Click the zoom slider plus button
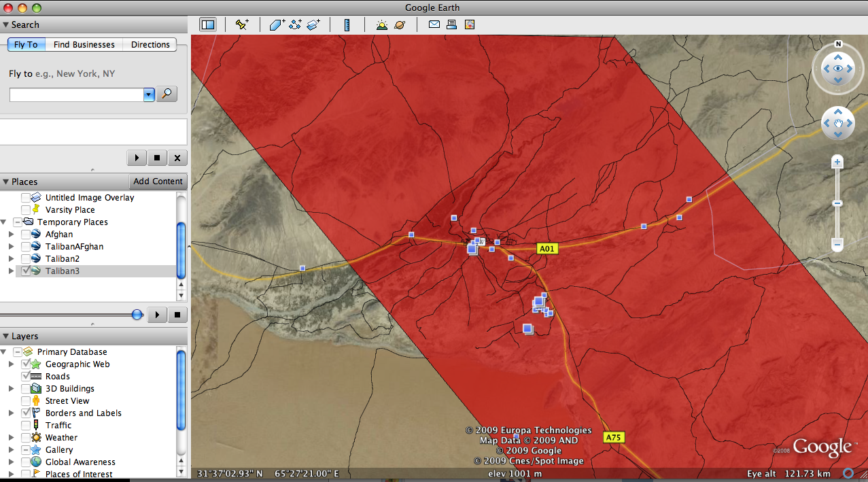This screenshot has width=868, height=482. (837, 162)
